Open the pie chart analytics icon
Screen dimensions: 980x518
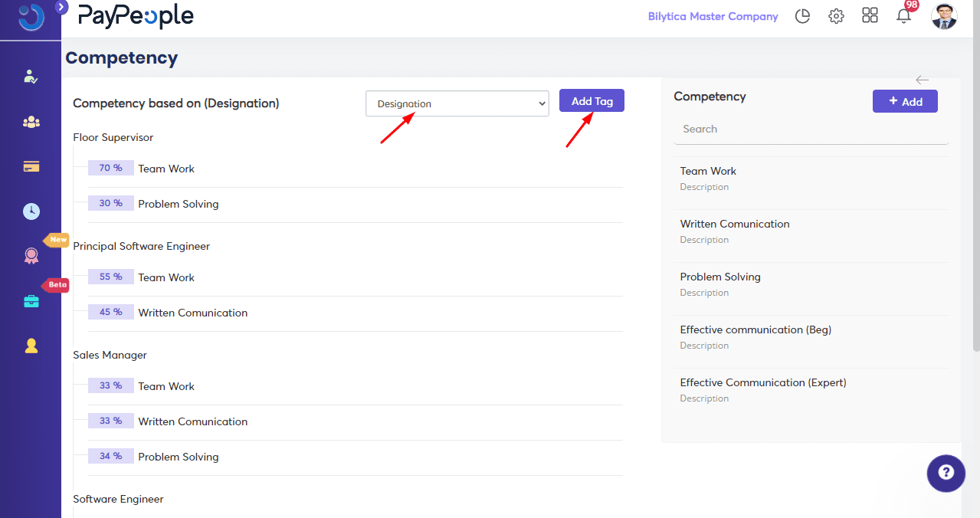pyautogui.click(x=802, y=16)
